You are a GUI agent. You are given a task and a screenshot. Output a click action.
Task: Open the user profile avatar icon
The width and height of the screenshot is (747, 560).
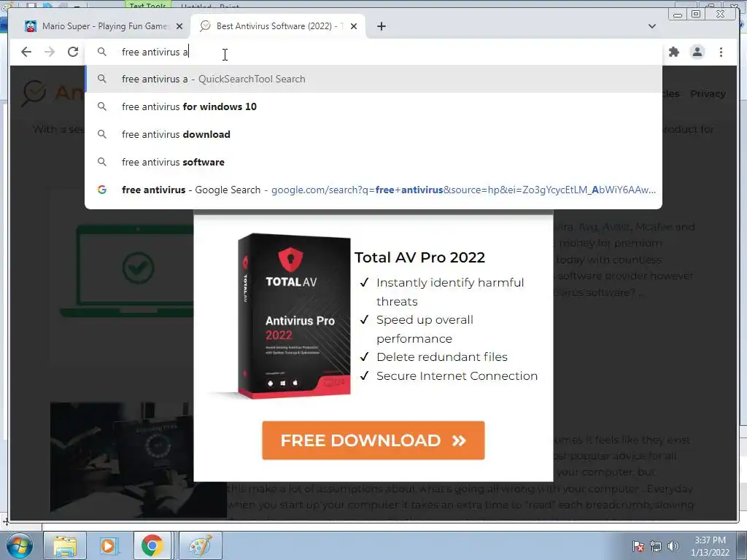(697, 52)
